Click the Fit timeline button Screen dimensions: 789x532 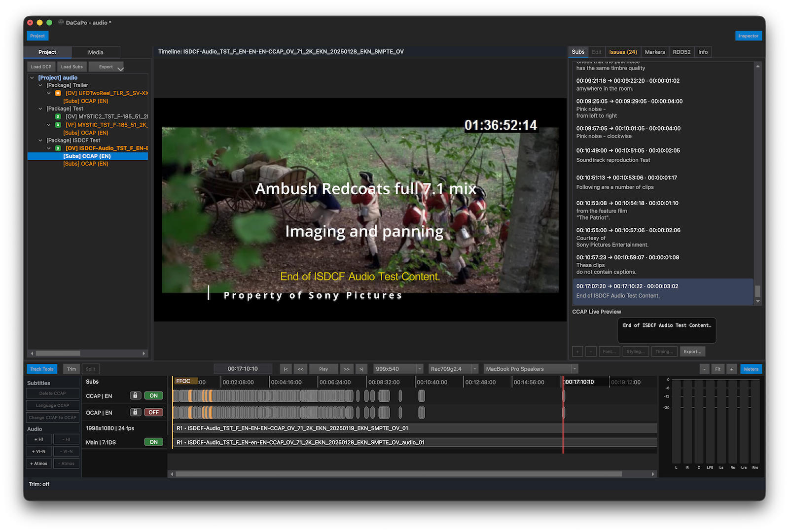click(718, 369)
